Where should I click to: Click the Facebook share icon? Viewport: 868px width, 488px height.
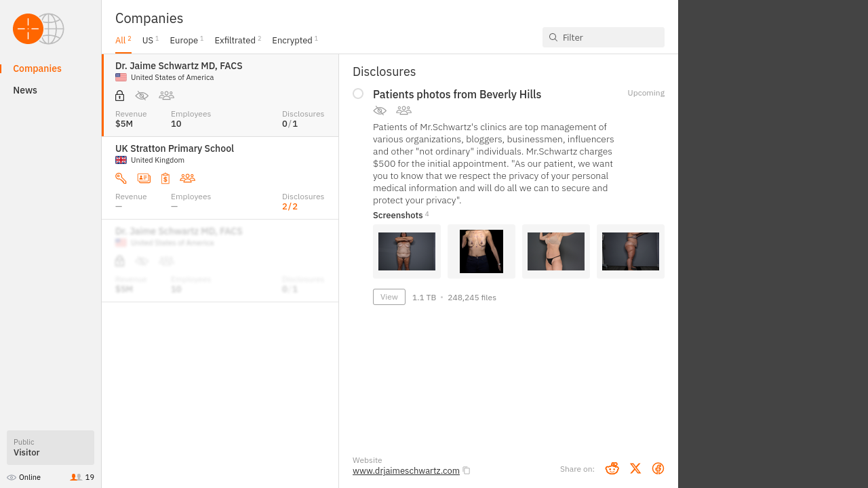tap(658, 468)
